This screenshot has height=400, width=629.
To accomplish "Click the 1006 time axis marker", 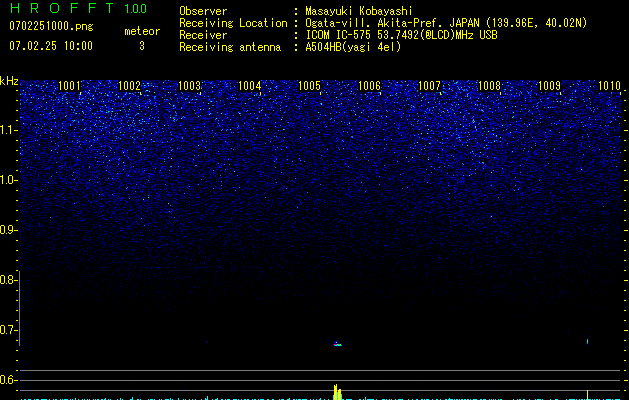I will click(369, 86).
